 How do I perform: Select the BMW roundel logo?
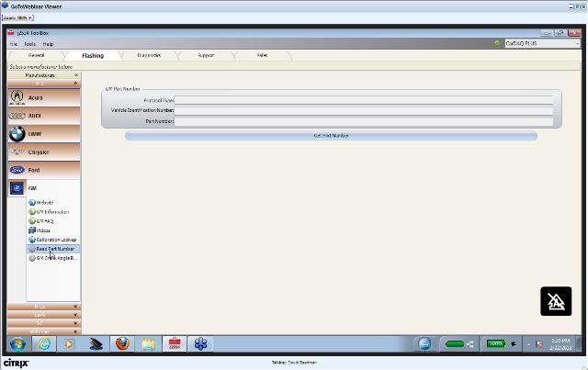(x=17, y=134)
